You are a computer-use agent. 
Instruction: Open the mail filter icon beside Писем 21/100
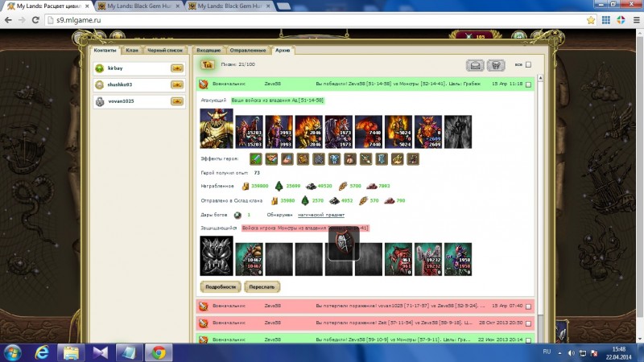208,64
